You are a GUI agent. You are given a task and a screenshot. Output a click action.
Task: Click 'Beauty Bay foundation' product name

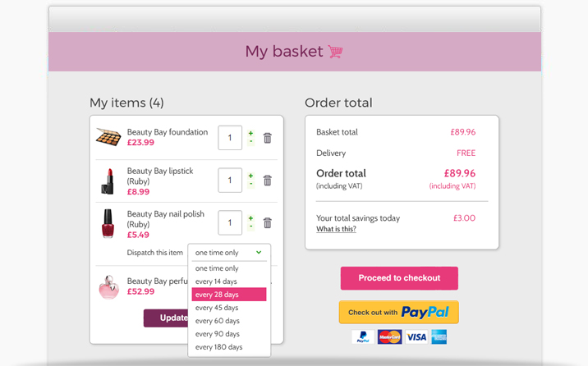pos(168,132)
